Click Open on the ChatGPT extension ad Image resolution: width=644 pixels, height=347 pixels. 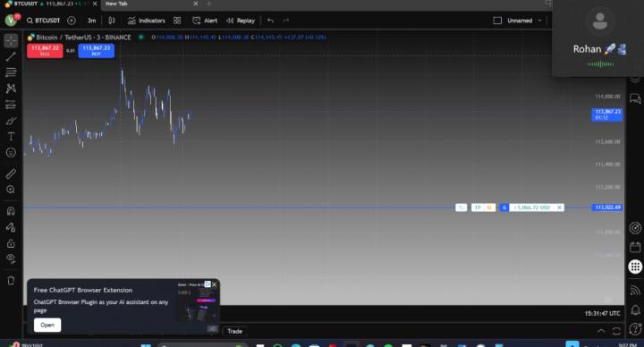tap(47, 325)
